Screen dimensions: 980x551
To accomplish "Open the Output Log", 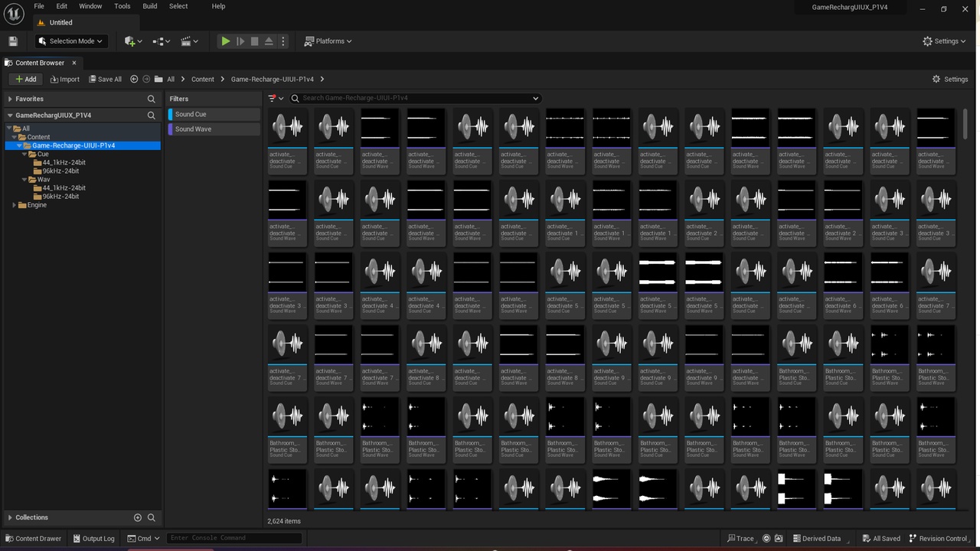I will [x=93, y=538].
